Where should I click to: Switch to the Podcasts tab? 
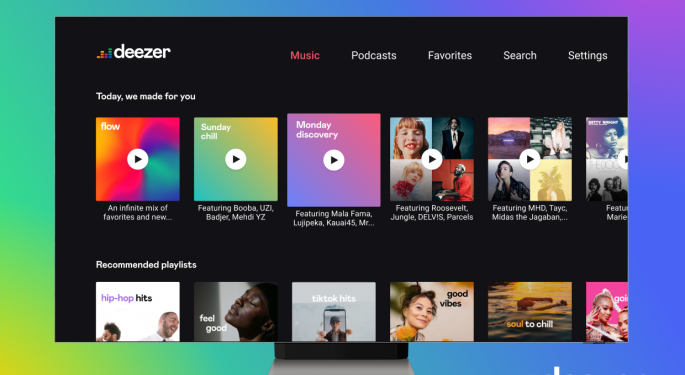point(374,56)
